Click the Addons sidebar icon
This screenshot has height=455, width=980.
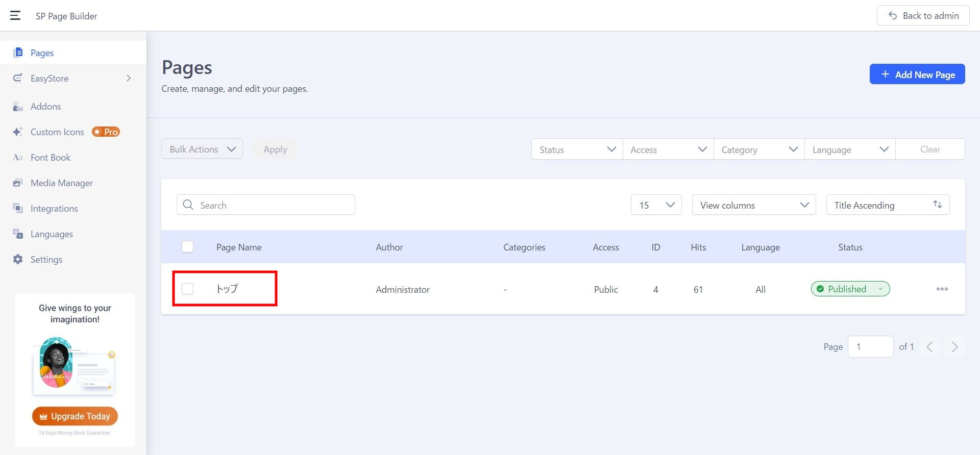click(x=18, y=107)
